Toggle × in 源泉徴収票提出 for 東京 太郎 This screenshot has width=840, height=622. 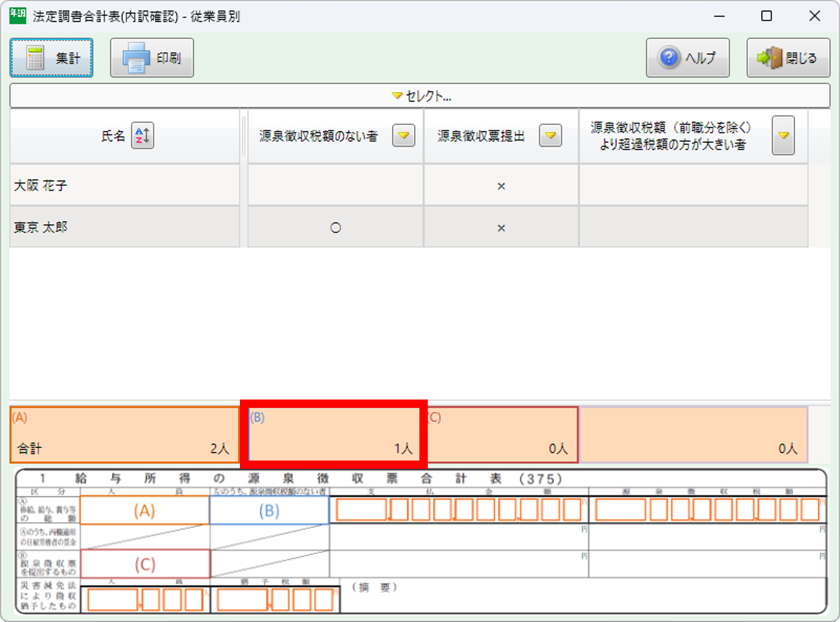[x=501, y=228]
